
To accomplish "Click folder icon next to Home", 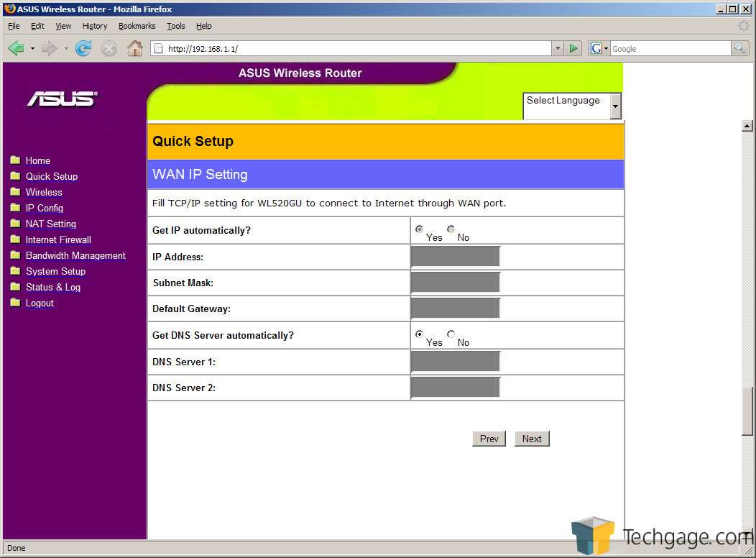I will click(x=15, y=160).
